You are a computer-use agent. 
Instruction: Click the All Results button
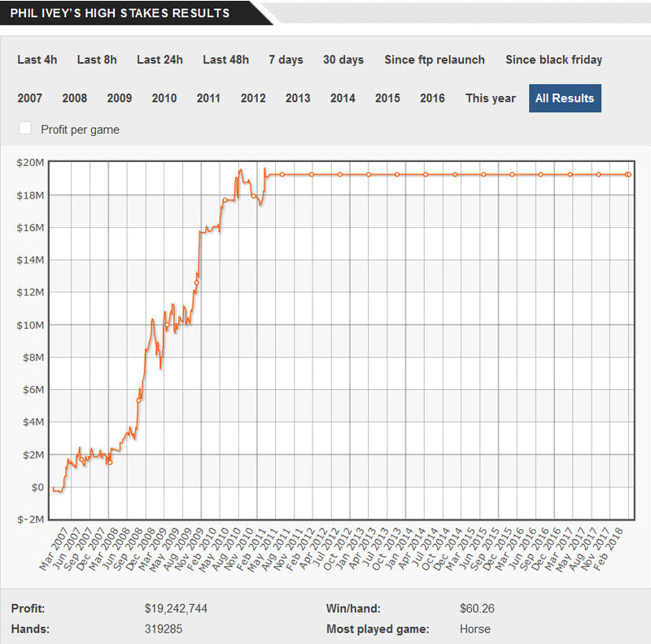(565, 98)
